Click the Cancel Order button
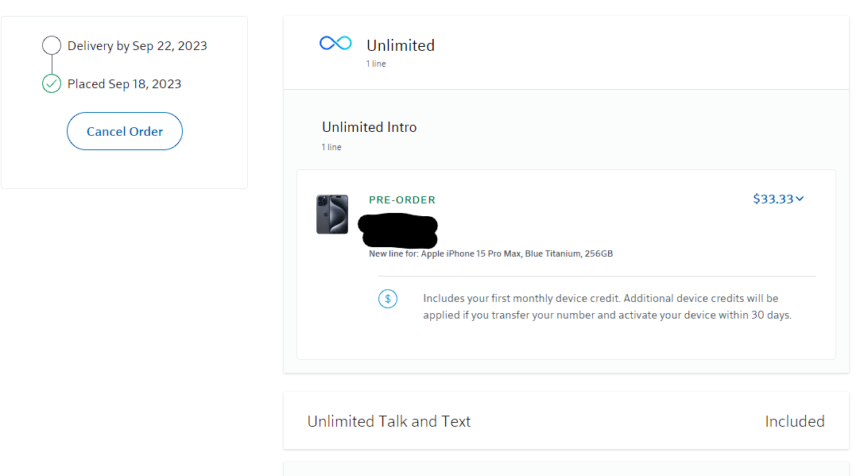The width and height of the screenshot is (868, 476). tap(125, 132)
